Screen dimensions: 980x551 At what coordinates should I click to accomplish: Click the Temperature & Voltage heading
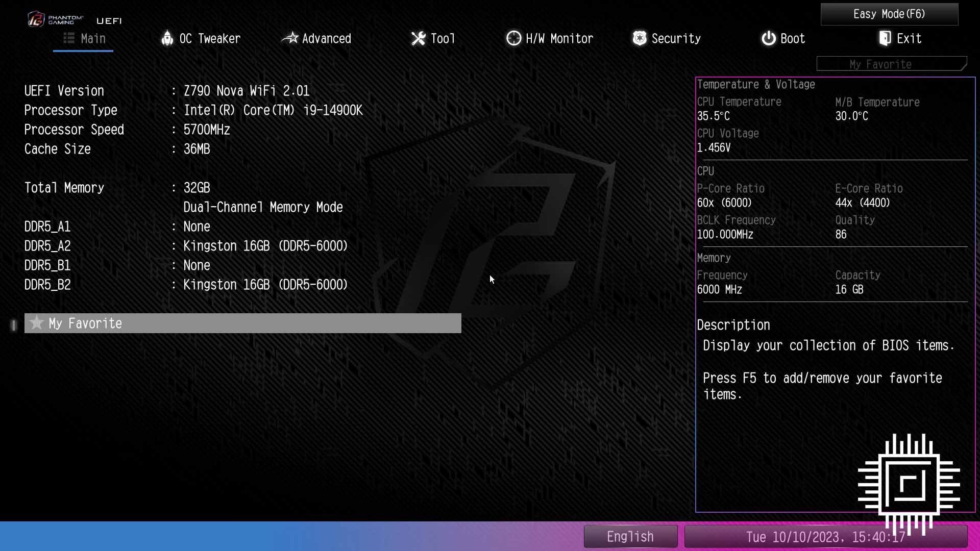pos(755,84)
